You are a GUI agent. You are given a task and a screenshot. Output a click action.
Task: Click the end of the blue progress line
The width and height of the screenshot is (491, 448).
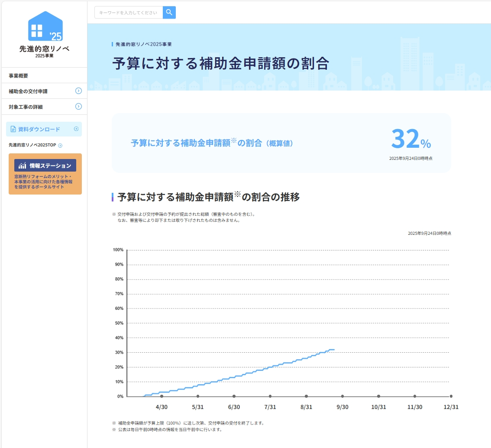(x=334, y=349)
